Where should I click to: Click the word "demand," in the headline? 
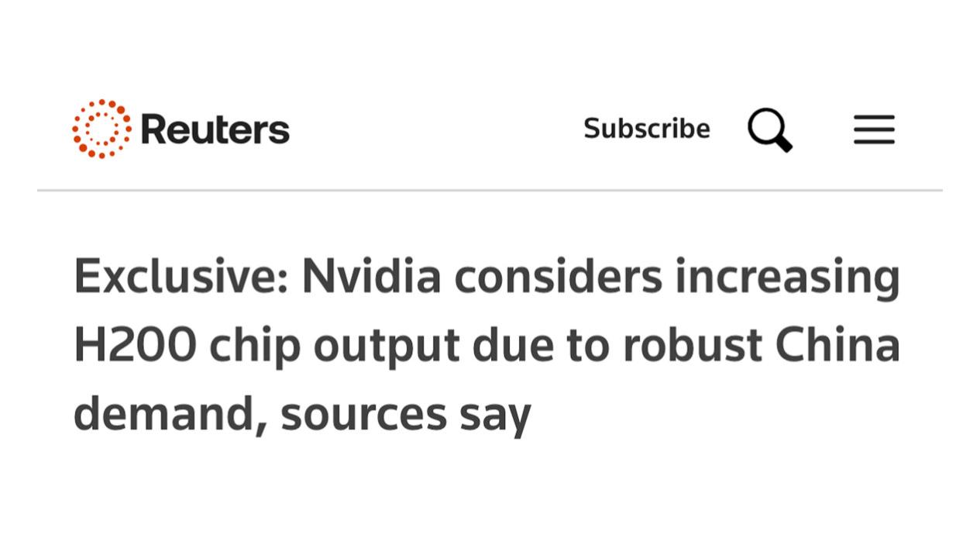(x=170, y=414)
